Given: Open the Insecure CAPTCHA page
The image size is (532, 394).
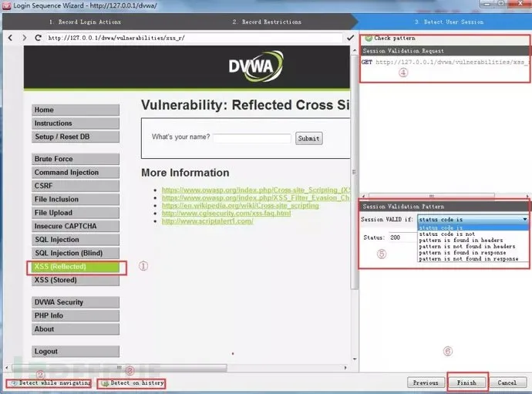Looking at the screenshot, I should pyautogui.click(x=76, y=226).
